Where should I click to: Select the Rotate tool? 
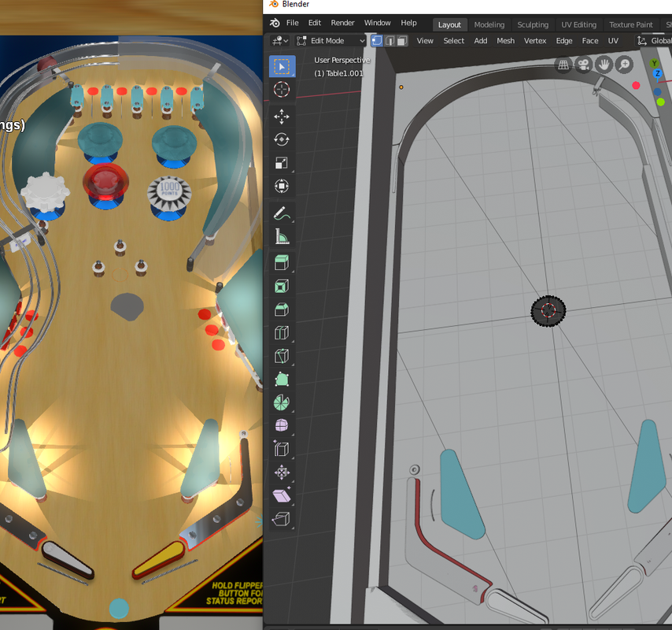282,139
